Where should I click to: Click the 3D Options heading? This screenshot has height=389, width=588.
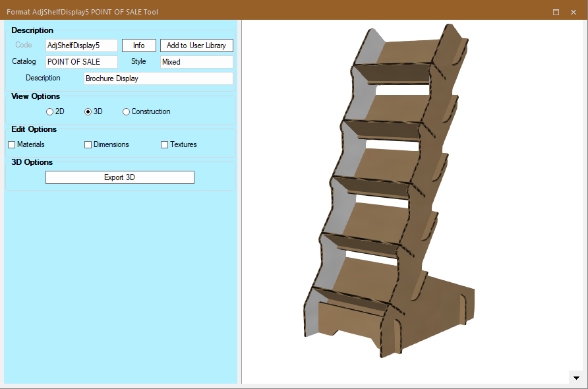coord(32,162)
